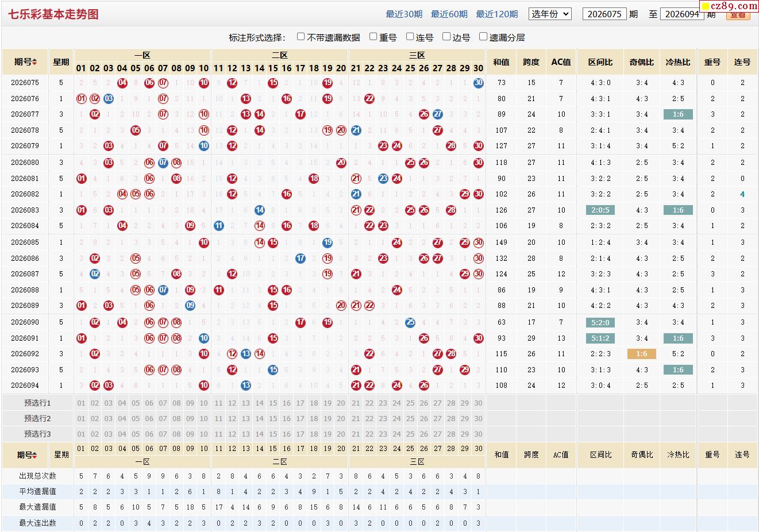Click red ball 04 in row 2026075
759x532 pixels.
122,83
